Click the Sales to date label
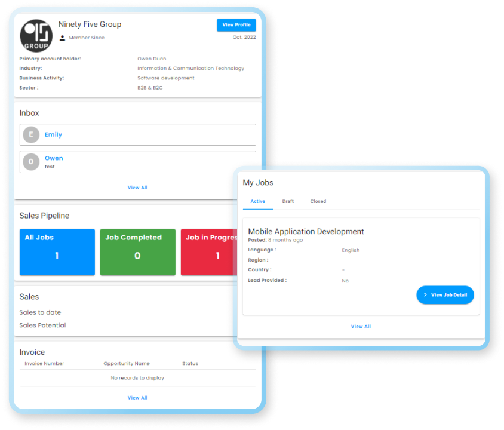Viewport: 504px width, 430px height. 40,312
